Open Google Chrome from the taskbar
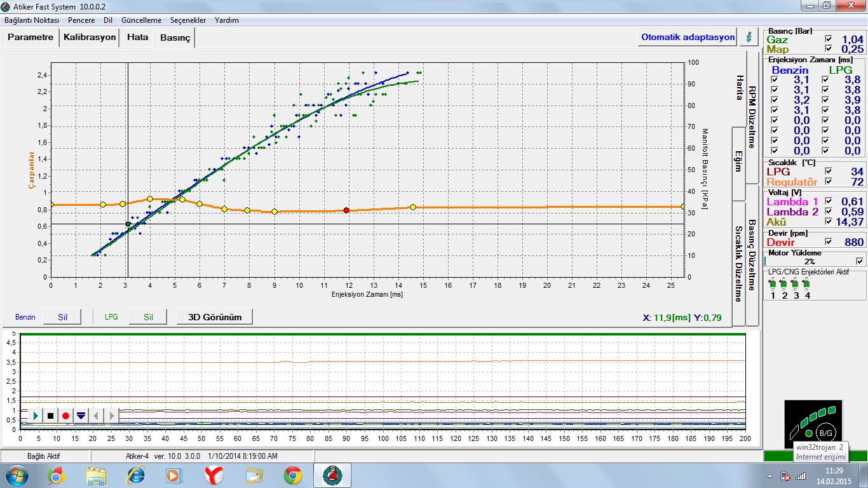Image resolution: width=868 pixels, height=488 pixels. point(292,475)
